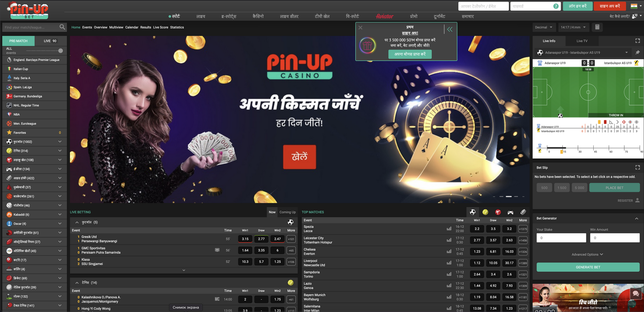644x312 pixels.
Task: Pin the live match widget
Action: pos(638,52)
